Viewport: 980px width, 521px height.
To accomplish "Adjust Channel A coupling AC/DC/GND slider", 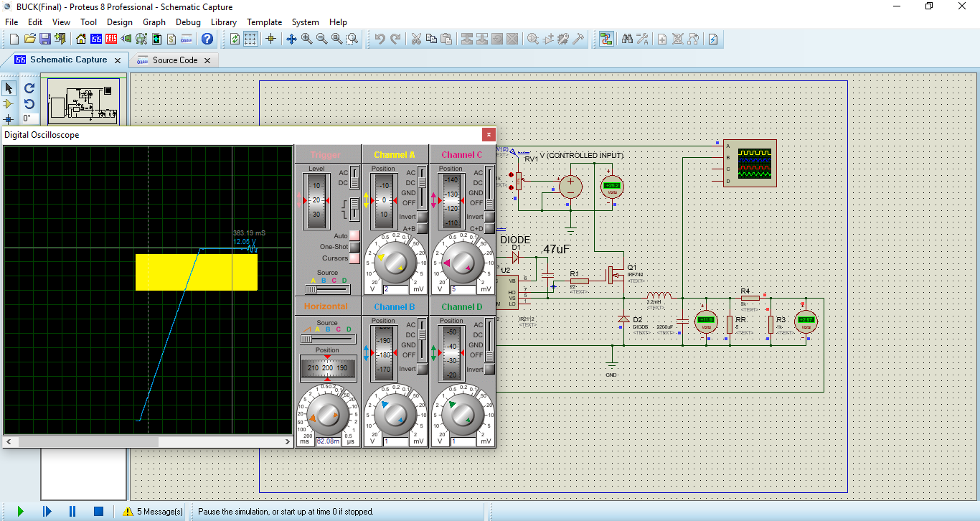I will pos(423,188).
